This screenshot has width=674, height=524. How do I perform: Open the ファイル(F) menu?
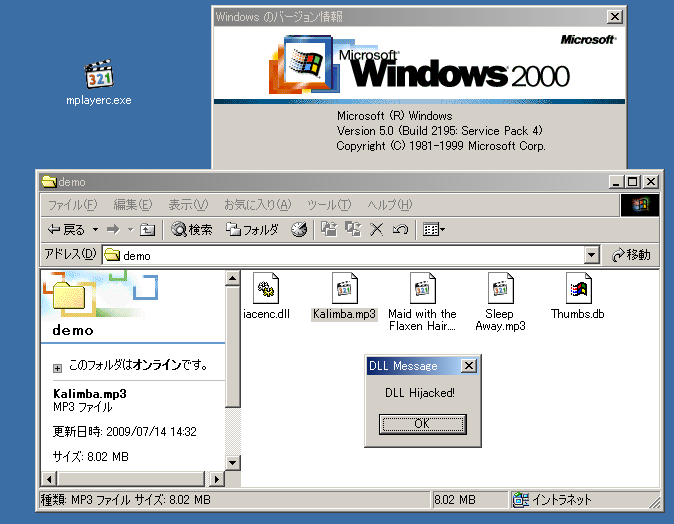(72, 205)
